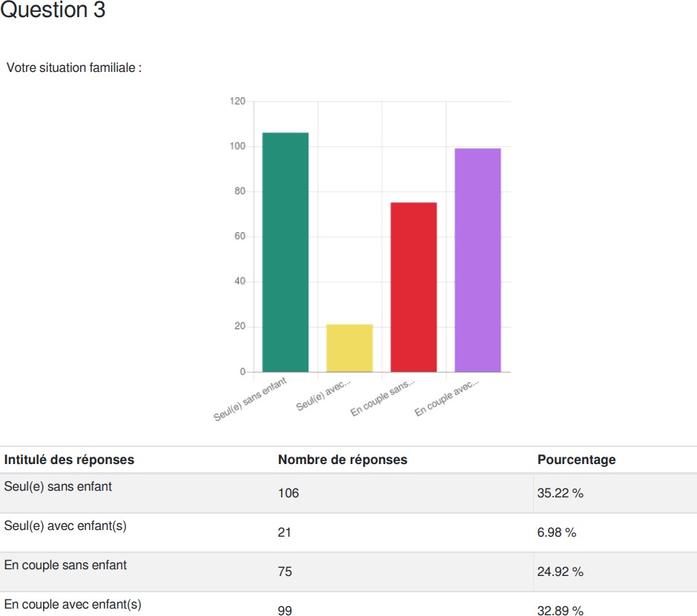Click the Votre situation familiale question text
The height and width of the screenshot is (616, 697).
coord(74,67)
